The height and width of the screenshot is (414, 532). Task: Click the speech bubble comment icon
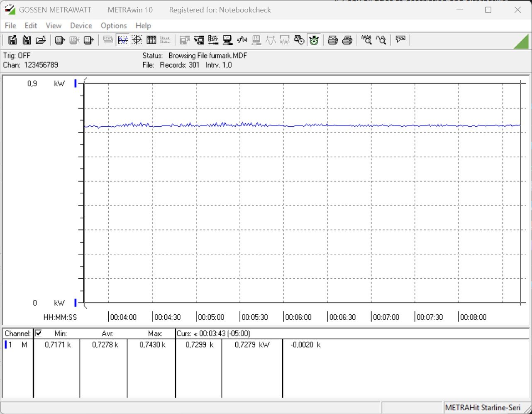coord(400,40)
